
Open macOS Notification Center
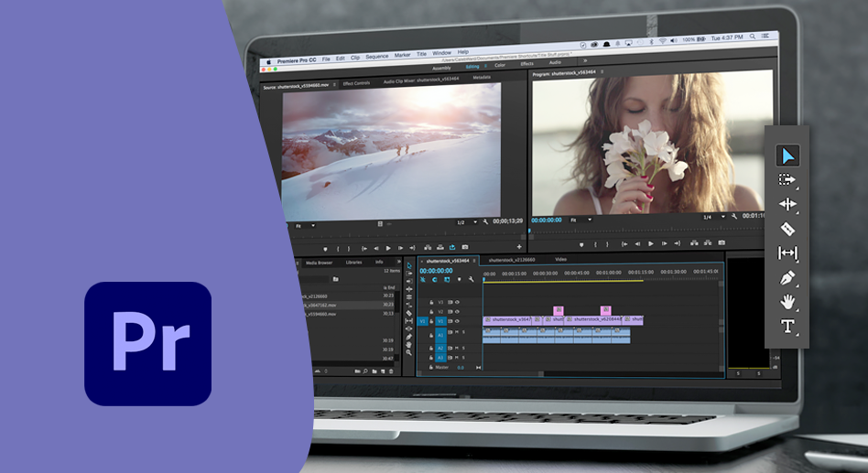(765, 36)
